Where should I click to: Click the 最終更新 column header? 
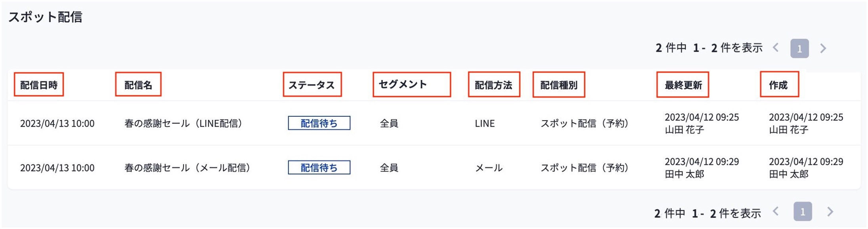(683, 85)
